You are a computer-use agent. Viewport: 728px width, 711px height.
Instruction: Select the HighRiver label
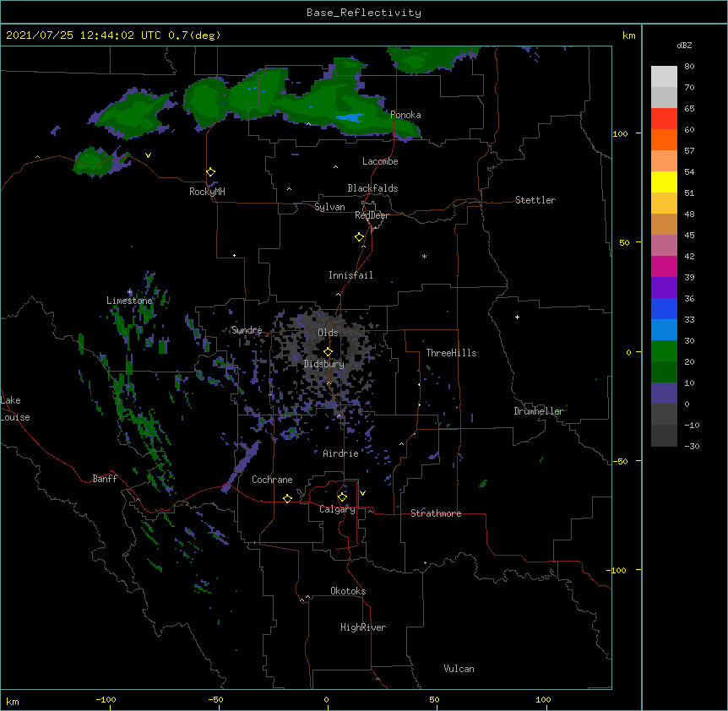tap(363, 627)
